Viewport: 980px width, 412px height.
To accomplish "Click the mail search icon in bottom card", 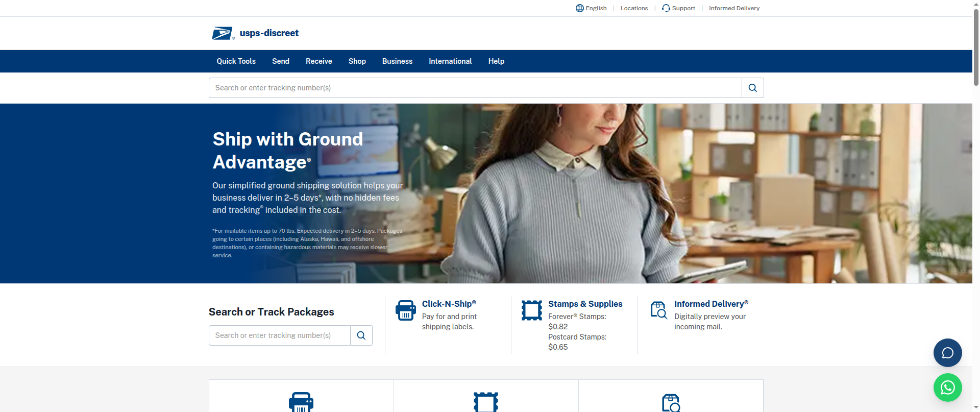I will coord(671,403).
